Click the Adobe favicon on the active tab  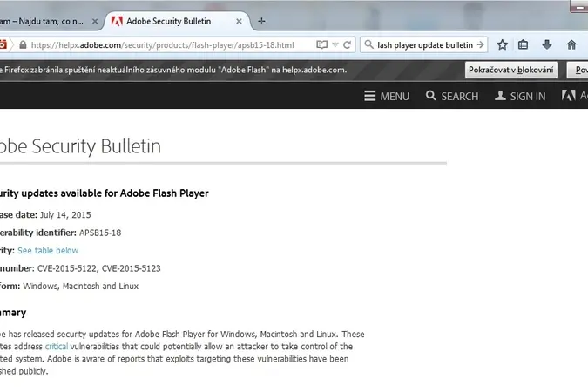(117, 22)
